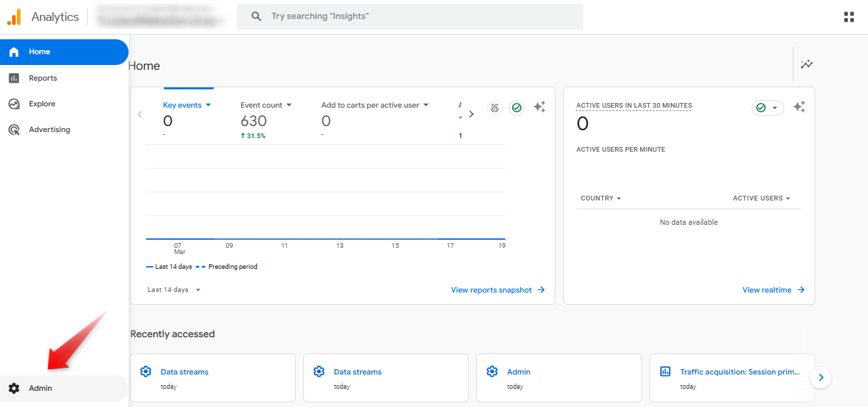Click the Admin gear icon
868x407 pixels.
[x=14, y=388]
